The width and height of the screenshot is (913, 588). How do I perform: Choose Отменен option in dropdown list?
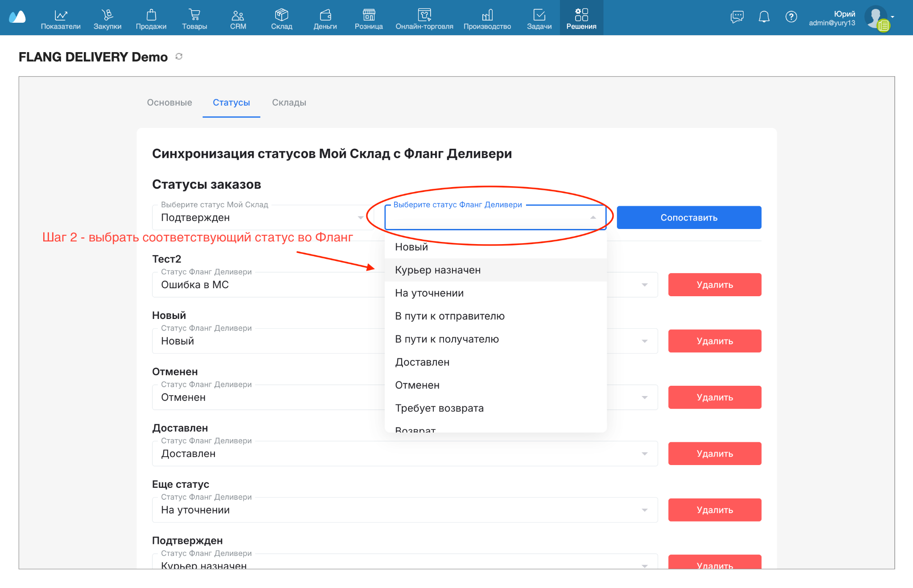[x=496, y=385]
